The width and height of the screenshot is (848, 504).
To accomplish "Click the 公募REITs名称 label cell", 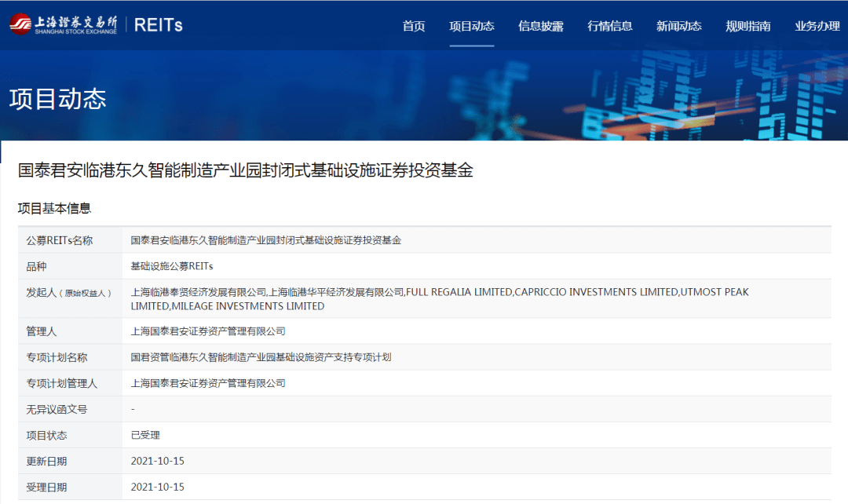I will coord(71,240).
